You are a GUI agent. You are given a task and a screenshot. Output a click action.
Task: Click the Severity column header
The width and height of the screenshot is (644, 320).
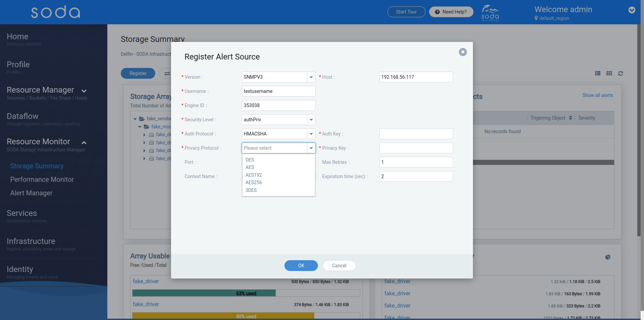tap(587, 118)
